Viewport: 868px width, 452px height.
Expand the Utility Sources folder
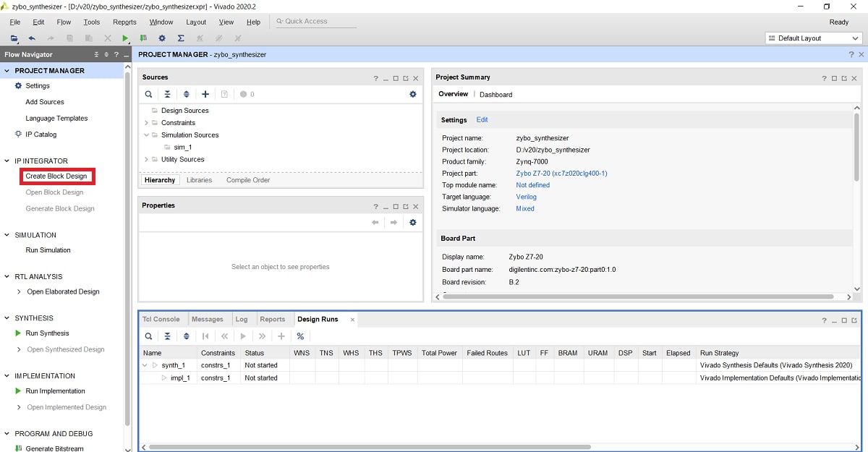pos(146,159)
